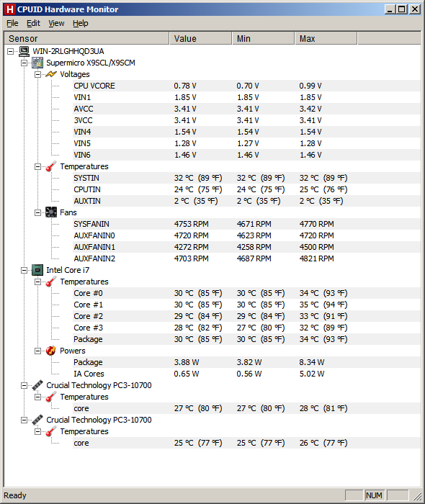
Task: Click the first Crucial Technology memory icon
Action: (37, 385)
